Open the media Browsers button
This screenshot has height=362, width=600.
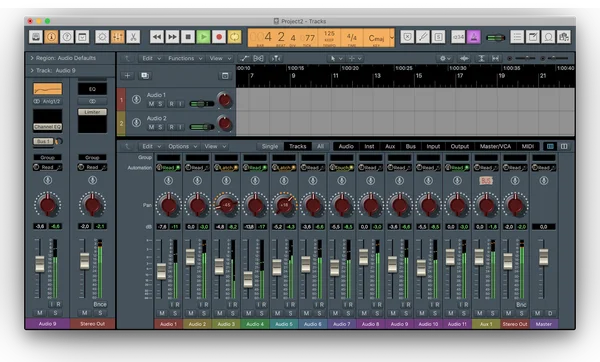[564, 37]
